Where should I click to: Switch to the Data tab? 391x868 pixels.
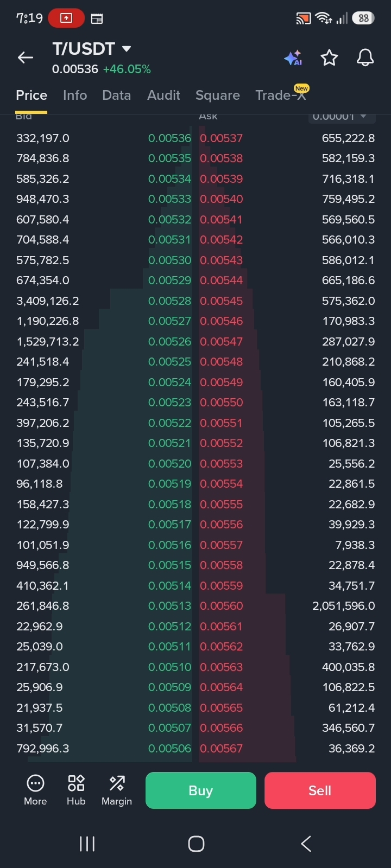[117, 95]
